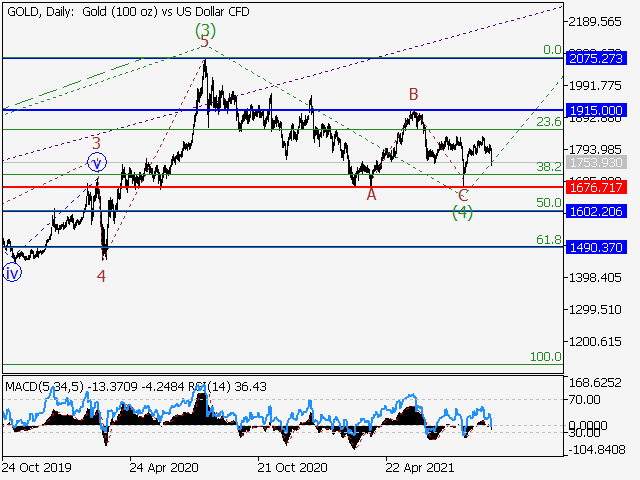Click the 22 Apr 2021 date label
The height and width of the screenshot is (480, 640).
click(420, 467)
